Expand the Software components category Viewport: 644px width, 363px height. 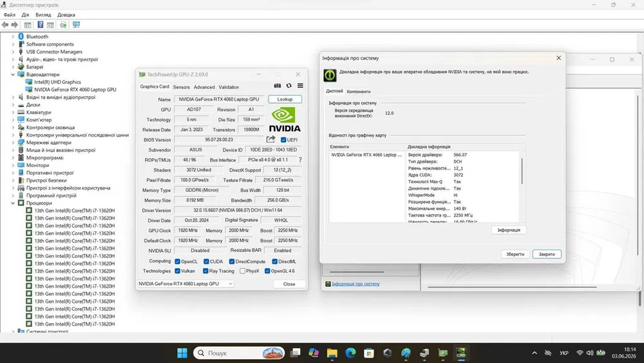[x=13, y=44]
